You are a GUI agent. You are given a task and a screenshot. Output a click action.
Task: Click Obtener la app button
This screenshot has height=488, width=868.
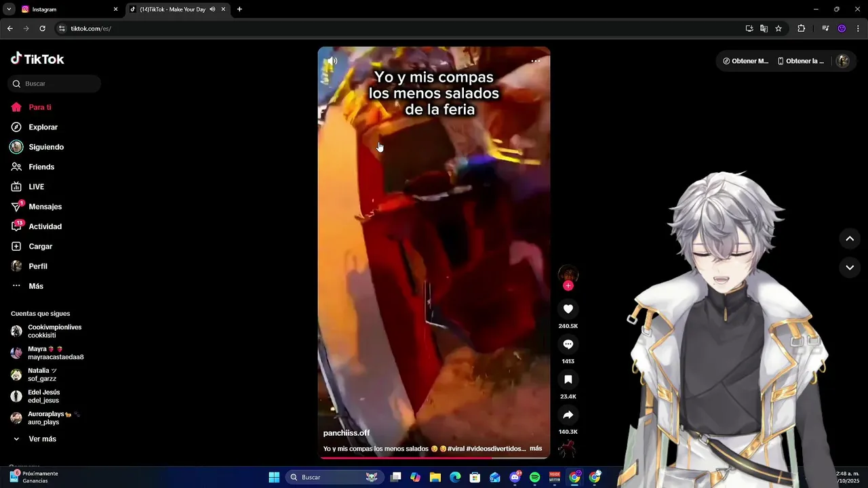[801, 61]
